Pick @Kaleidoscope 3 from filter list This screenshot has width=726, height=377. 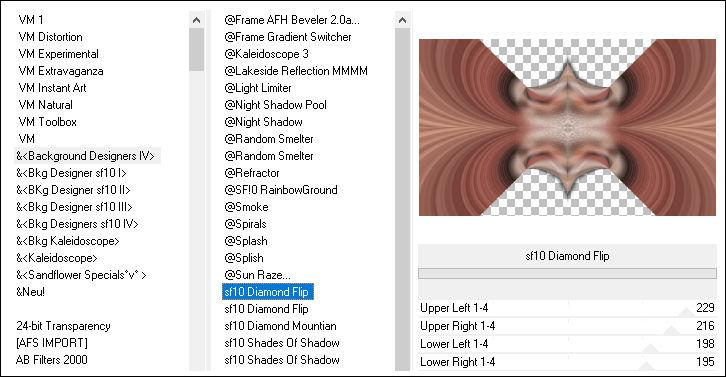266,54
